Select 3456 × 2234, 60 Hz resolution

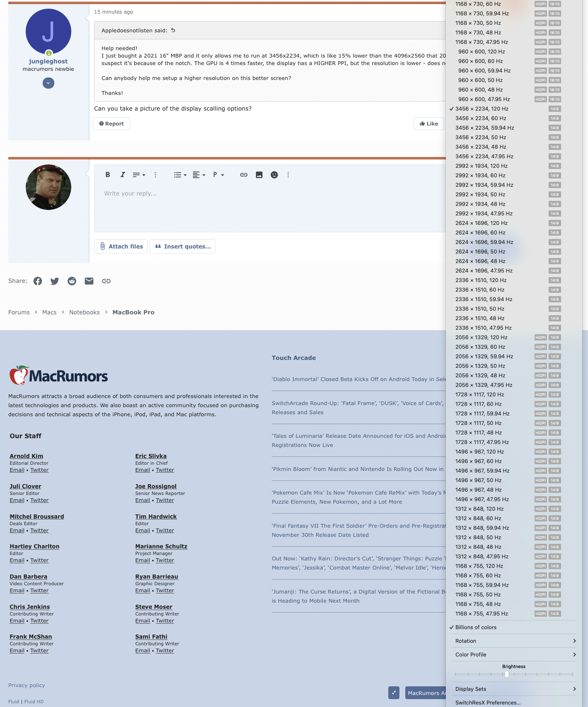514,118
